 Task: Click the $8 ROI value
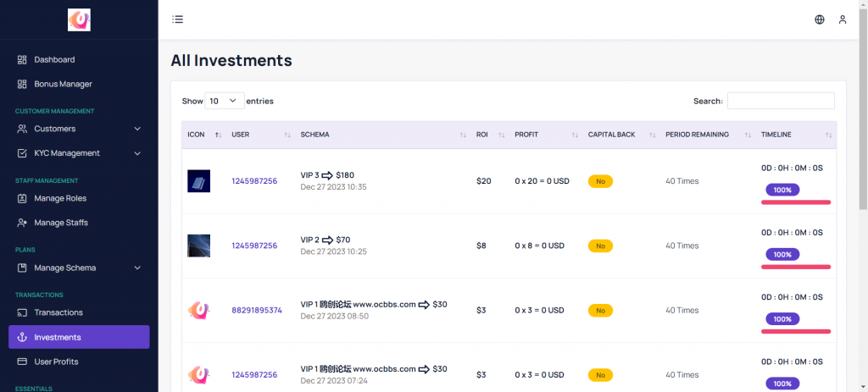[x=481, y=246]
